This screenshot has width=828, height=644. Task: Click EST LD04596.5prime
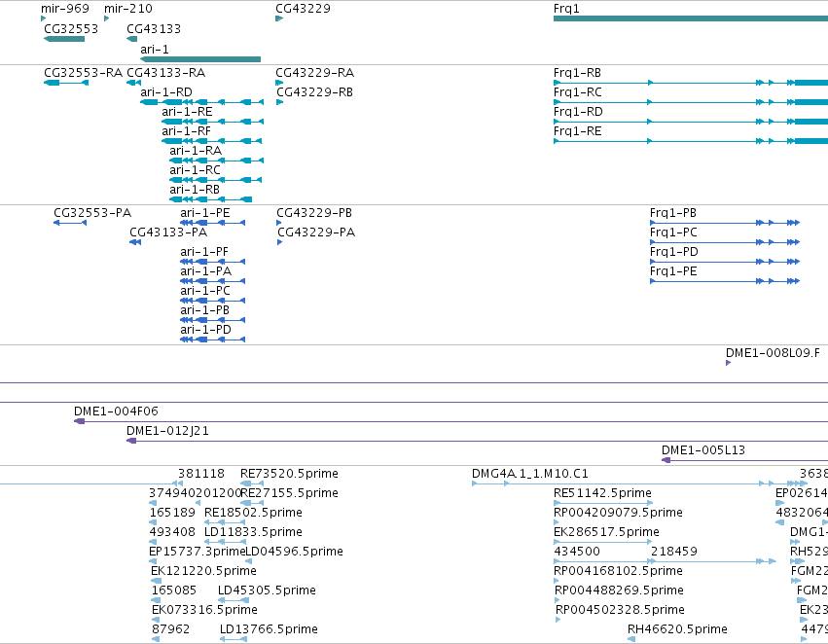click(248, 561)
